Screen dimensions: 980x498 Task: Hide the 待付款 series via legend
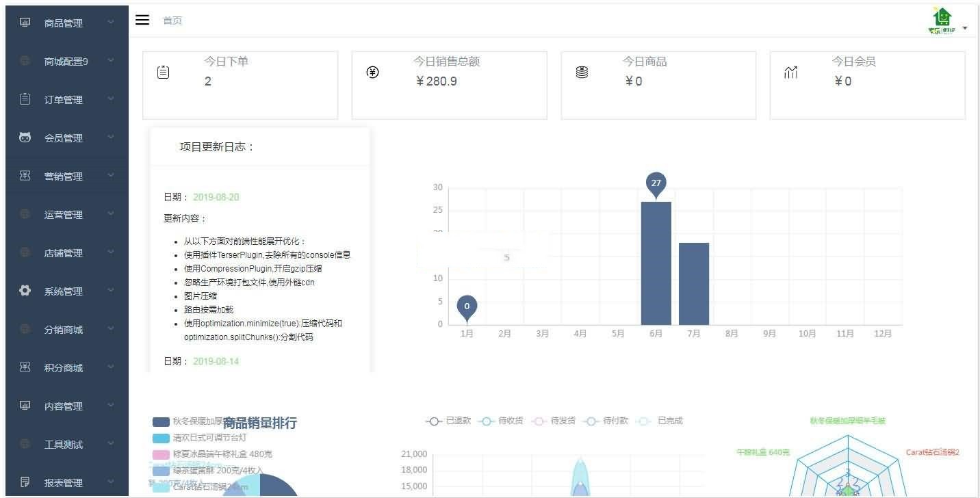[605, 421]
